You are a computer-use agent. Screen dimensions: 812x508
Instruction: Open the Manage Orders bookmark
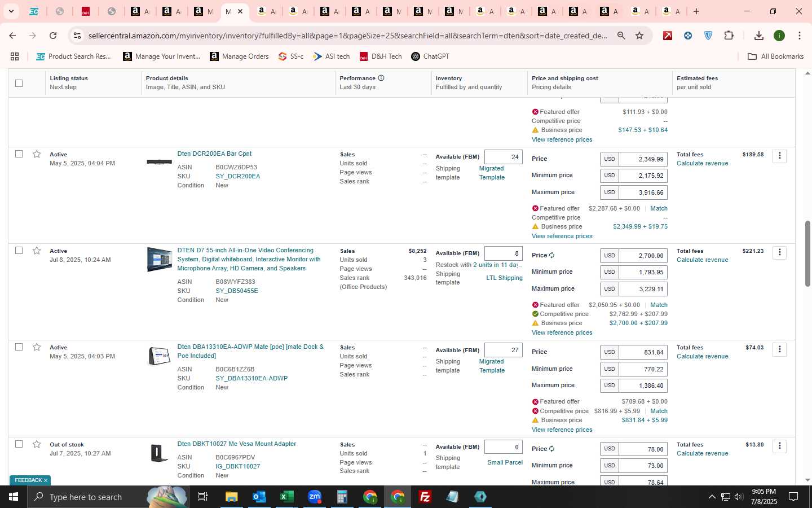pyautogui.click(x=239, y=56)
